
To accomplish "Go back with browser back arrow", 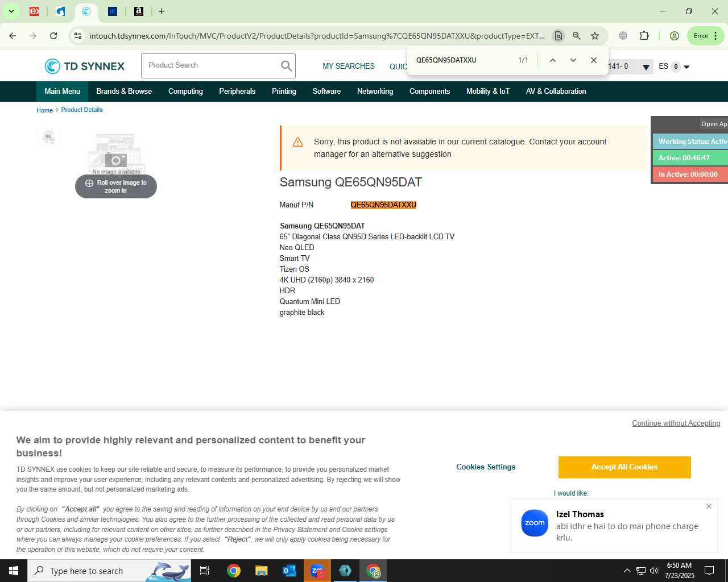I will point(13,36).
